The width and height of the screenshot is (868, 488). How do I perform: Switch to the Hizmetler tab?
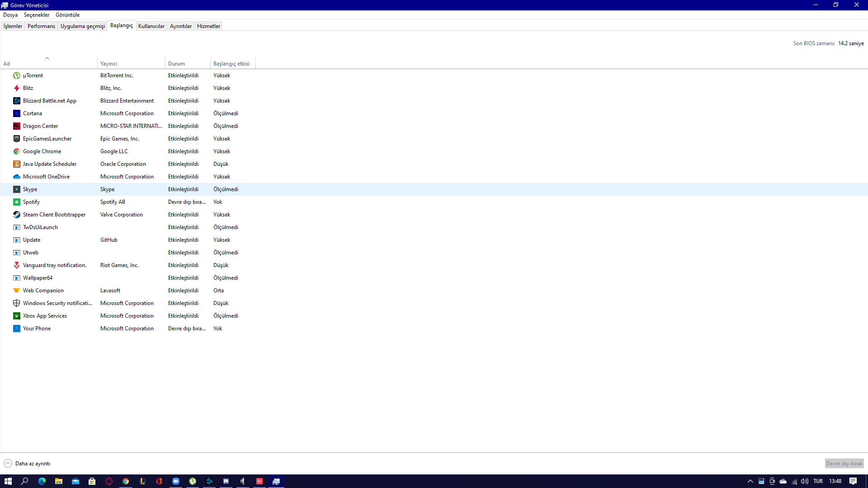tap(208, 26)
